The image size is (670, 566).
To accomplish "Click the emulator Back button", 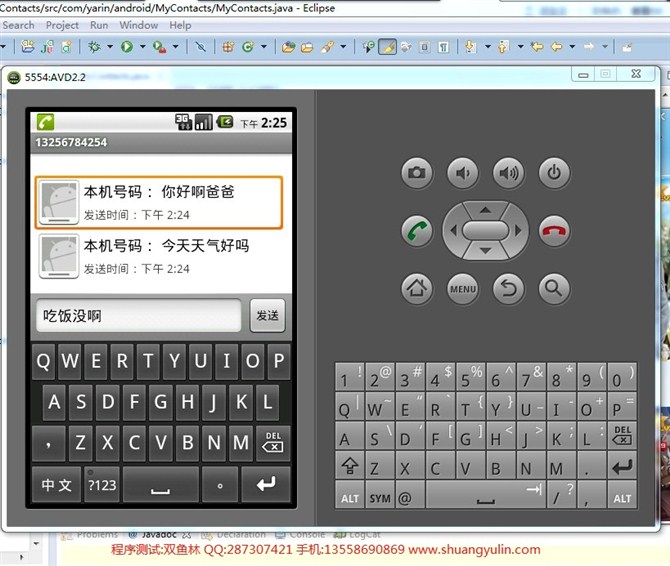I will (508, 289).
